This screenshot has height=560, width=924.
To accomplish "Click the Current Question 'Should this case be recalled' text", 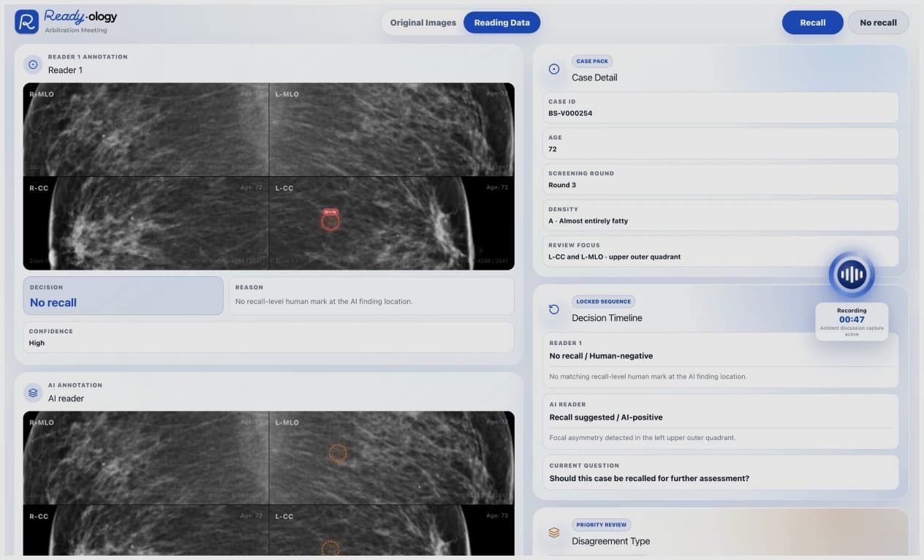I will click(649, 479).
